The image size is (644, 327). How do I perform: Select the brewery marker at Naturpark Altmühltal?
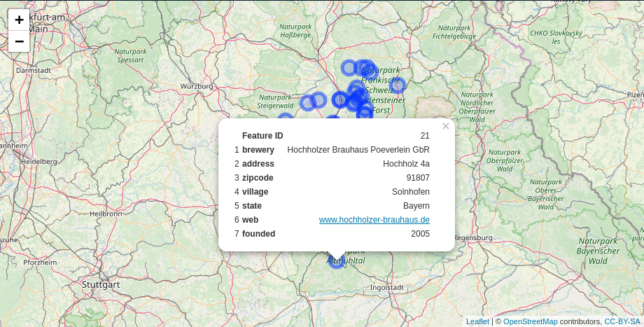click(x=337, y=261)
